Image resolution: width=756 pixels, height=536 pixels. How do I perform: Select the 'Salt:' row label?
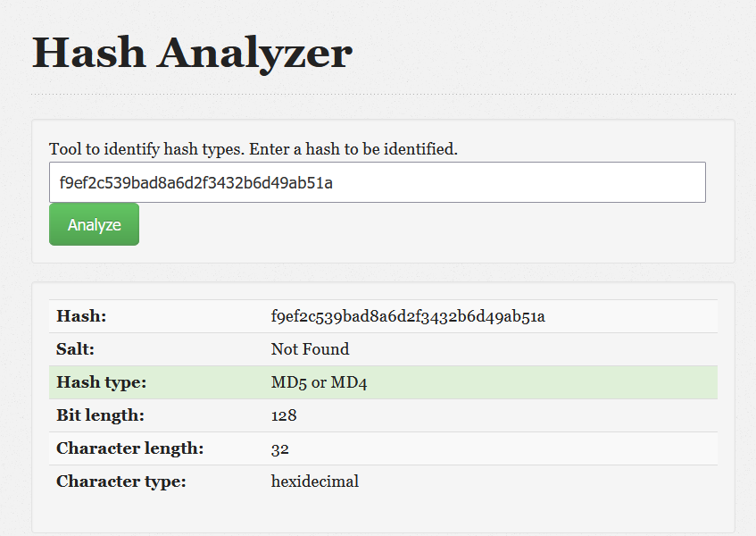75,349
